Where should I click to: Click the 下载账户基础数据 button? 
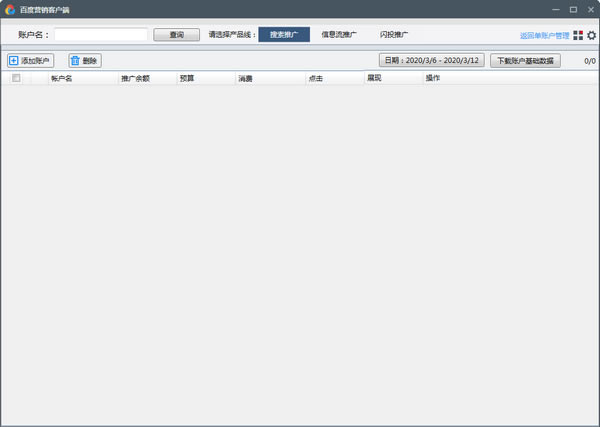tap(525, 61)
